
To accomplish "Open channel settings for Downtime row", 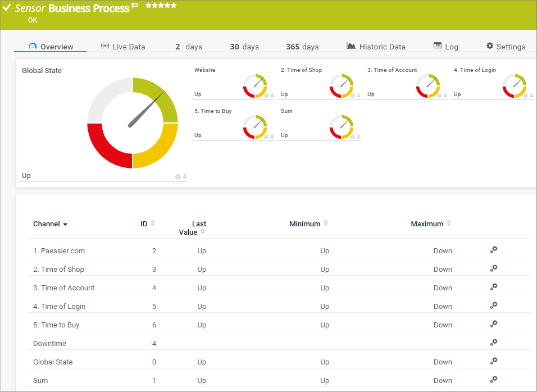I will (493, 343).
